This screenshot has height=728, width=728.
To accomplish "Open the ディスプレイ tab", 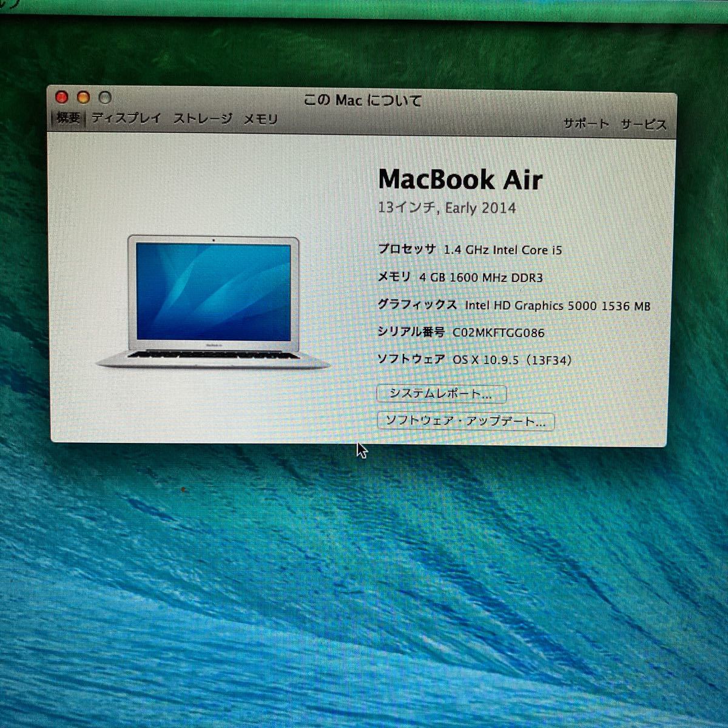I will [127, 118].
